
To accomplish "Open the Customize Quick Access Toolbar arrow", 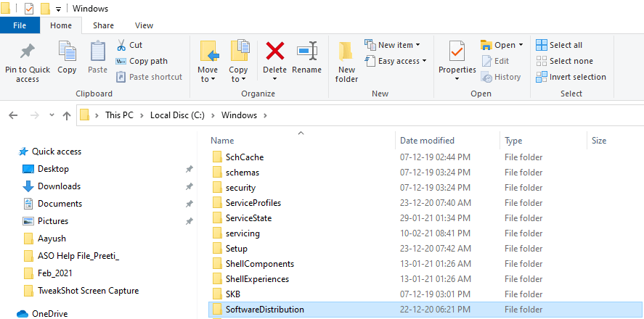I will pos(58,9).
